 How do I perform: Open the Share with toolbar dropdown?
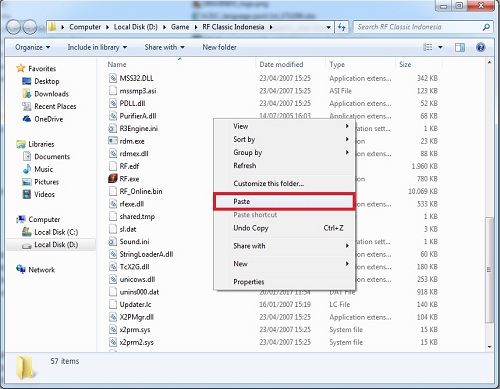164,47
